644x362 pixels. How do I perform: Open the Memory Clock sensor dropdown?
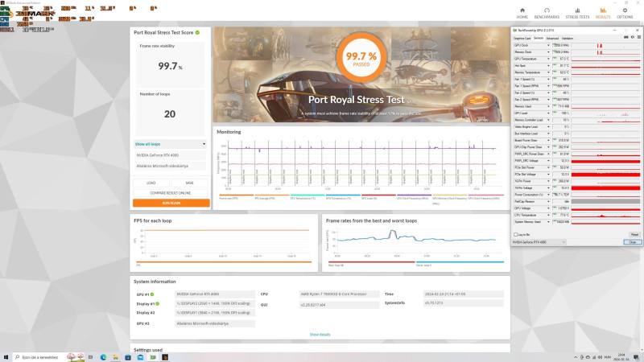(548, 52)
